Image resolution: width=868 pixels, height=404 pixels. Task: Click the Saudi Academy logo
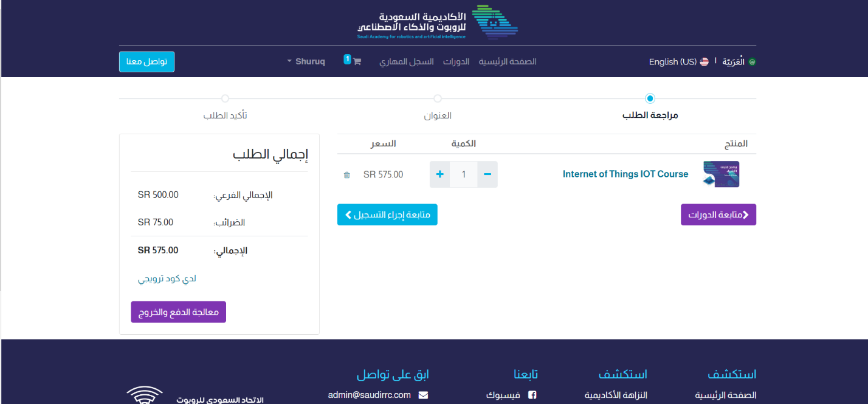point(438,22)
